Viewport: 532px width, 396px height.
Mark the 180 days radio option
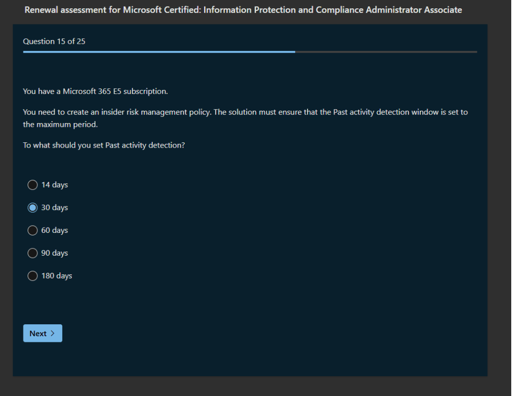pos(33,276)
